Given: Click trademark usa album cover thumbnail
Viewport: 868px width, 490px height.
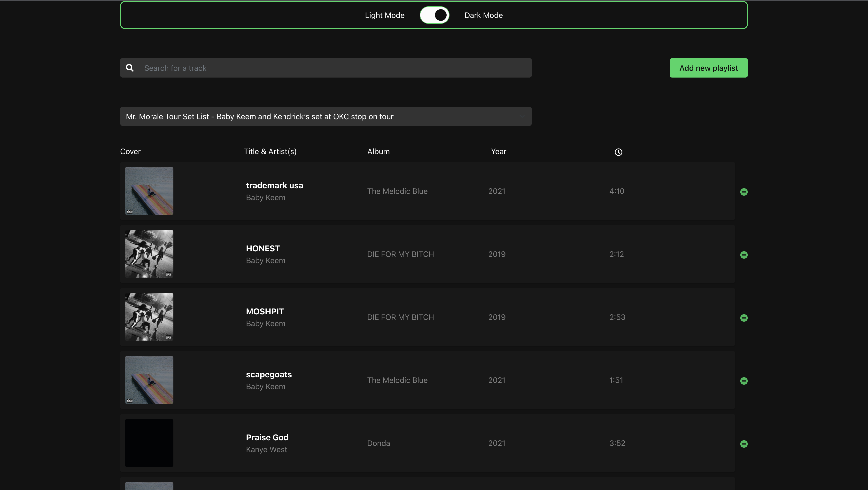Looking at the screenshot, I should coord(149,191).
